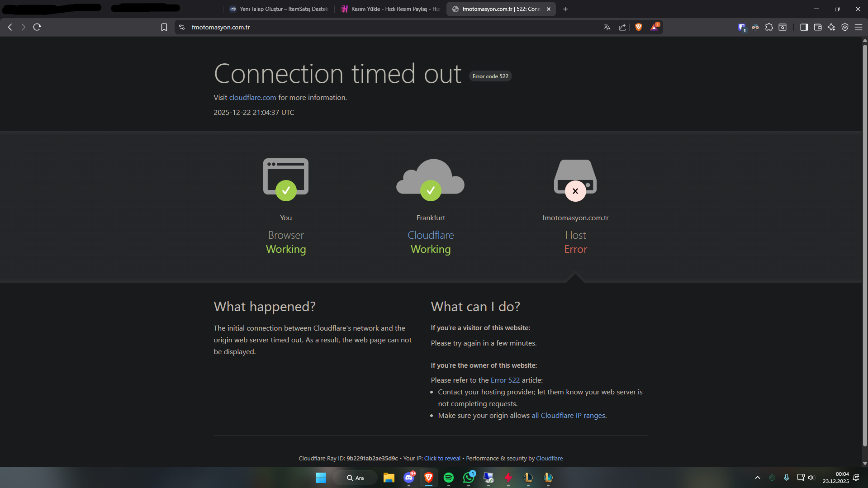This screenshot has height=488, width=868.
Task: Open the clock and date flyout
Action: [836, 478]
